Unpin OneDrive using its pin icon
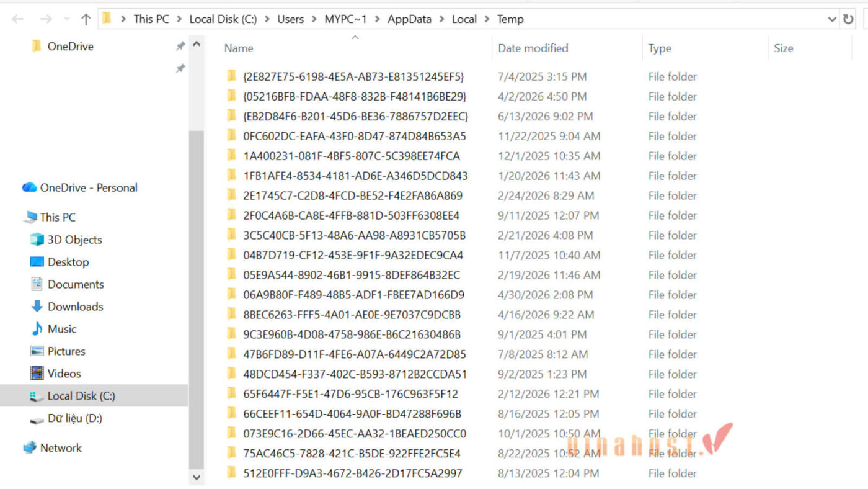The width and height of the screenshot is (868, 489). [x=180, y=46]
